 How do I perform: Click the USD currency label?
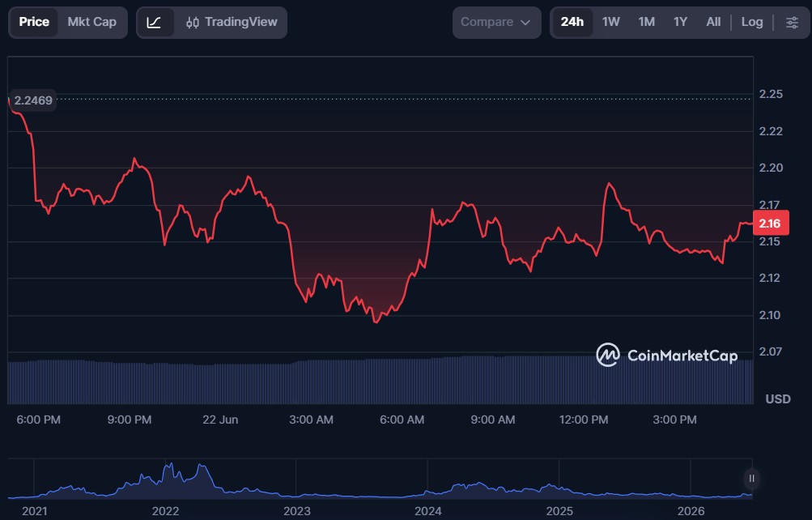[778, 399]
